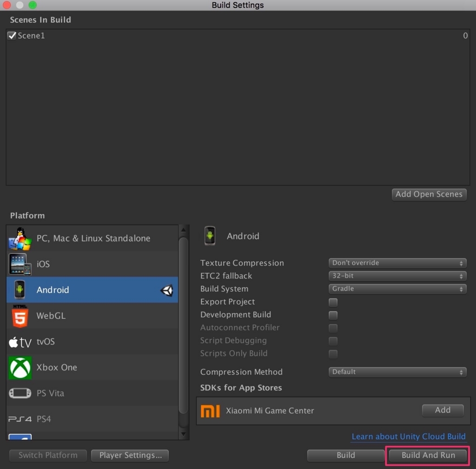476x469 pixels.
Task: Click the Texture Compression label
Action: (x=242, y=263)
